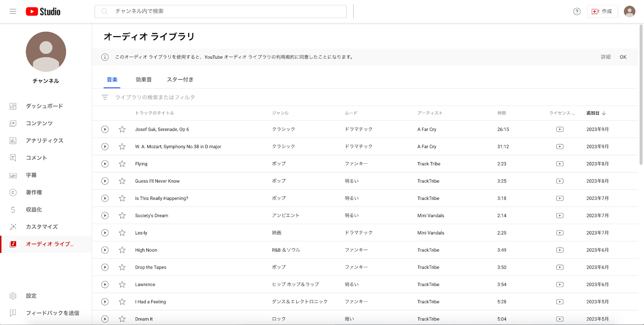Image resolution: width=644 pixels, height=325 pixels.
Task: Click the Details (詳細) link
Action: click(x=606, y=57)
